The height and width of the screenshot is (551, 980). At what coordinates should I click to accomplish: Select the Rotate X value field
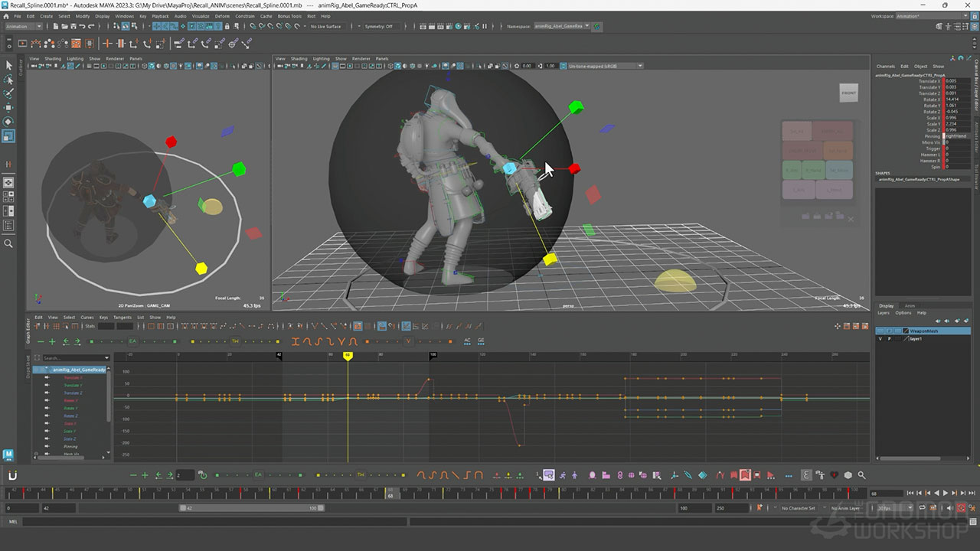pos(956,99)
